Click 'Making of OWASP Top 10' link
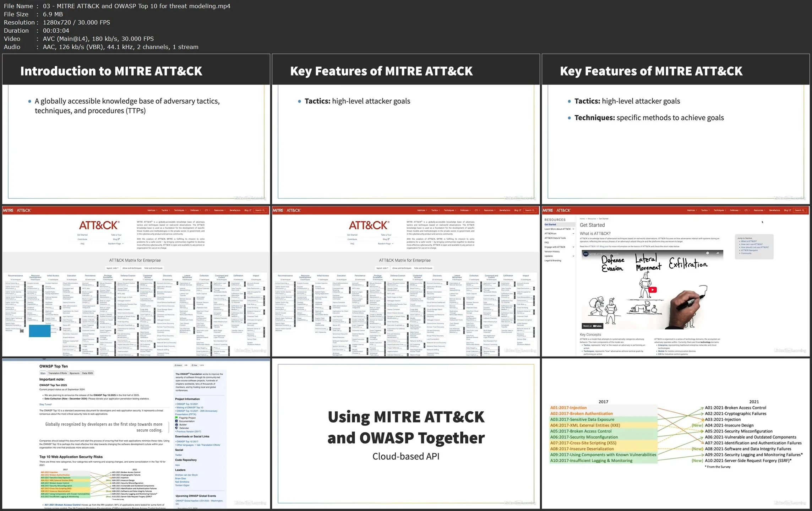Image resolution: width=812 pixels, height=511 pixels. [190, 408]
